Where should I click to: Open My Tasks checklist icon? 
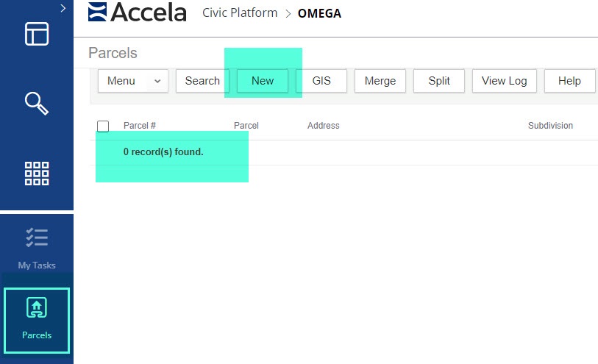click(x=37, y=238)
